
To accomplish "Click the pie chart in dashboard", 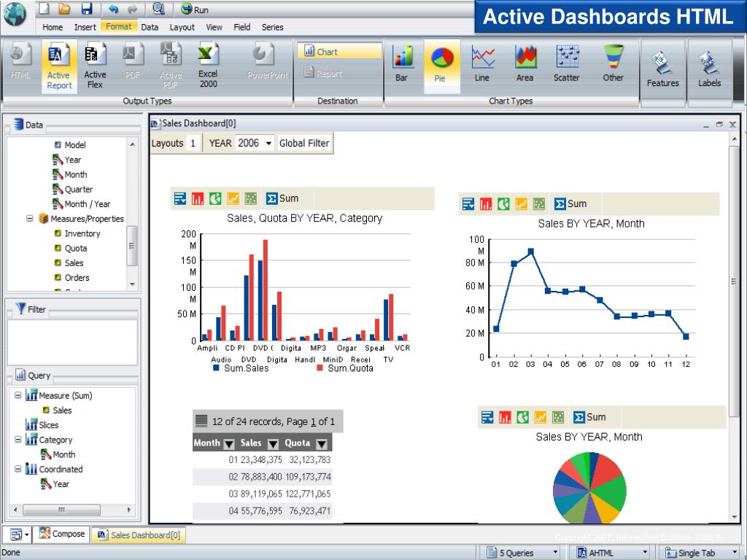I will [x=589, y=489].
